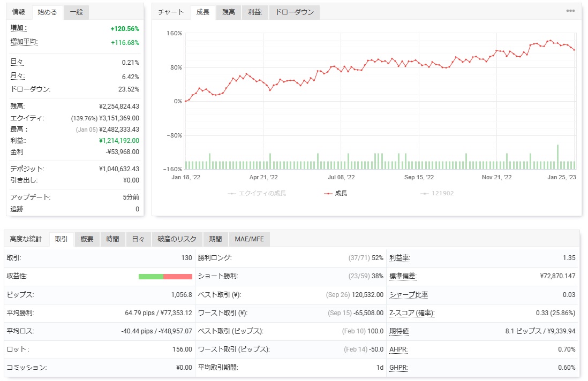588x381 pixels.
Task: Toggle the 成長 legend series
Action: point(336,193)
